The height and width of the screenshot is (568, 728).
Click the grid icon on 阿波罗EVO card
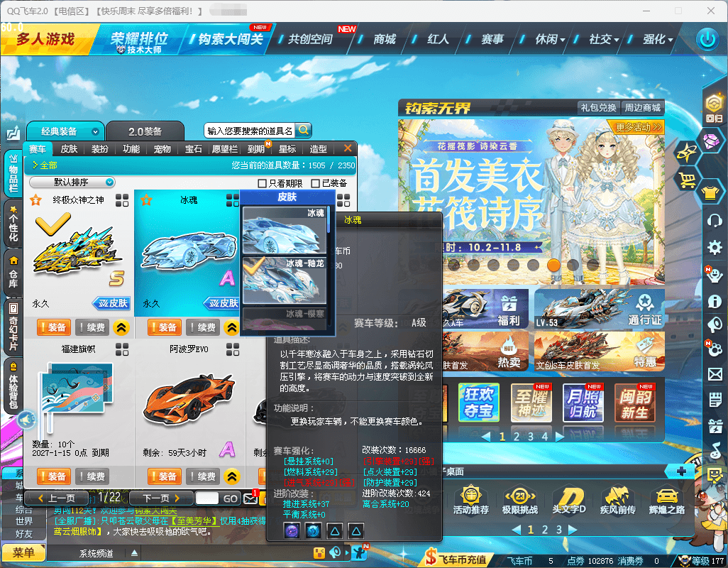[233, 349]
